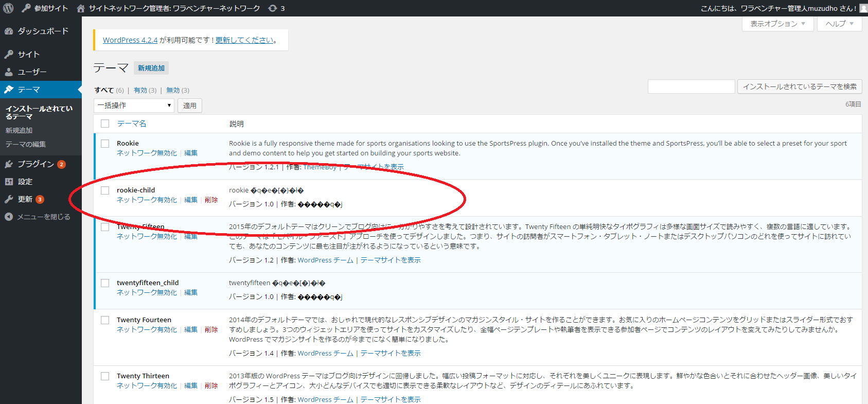The height and width of the screenshot is (404, 868).
Task: Click the サイト key icon in sidebar
Action: tap(9, 55)
